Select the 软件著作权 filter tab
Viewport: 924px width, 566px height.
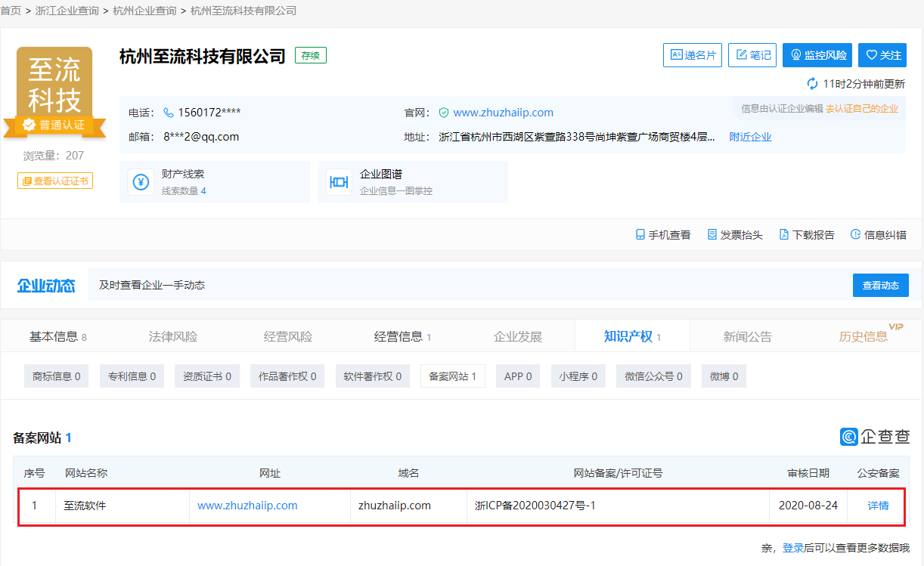coord(373,376)
